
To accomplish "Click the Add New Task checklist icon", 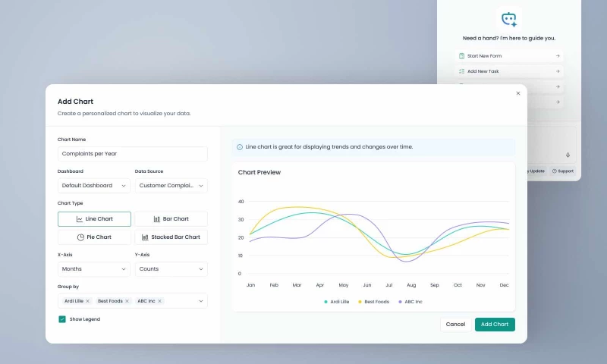I will pos(461,71).
